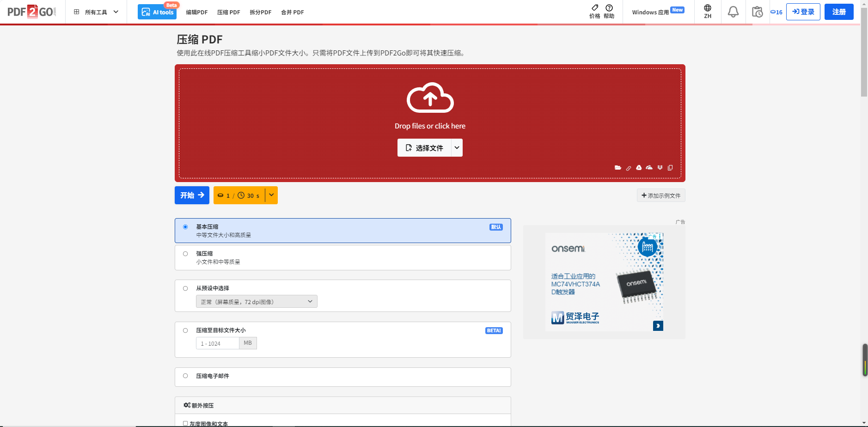
Task: Expand the 所有工具 all tools menu
Action: pos(96,12)
